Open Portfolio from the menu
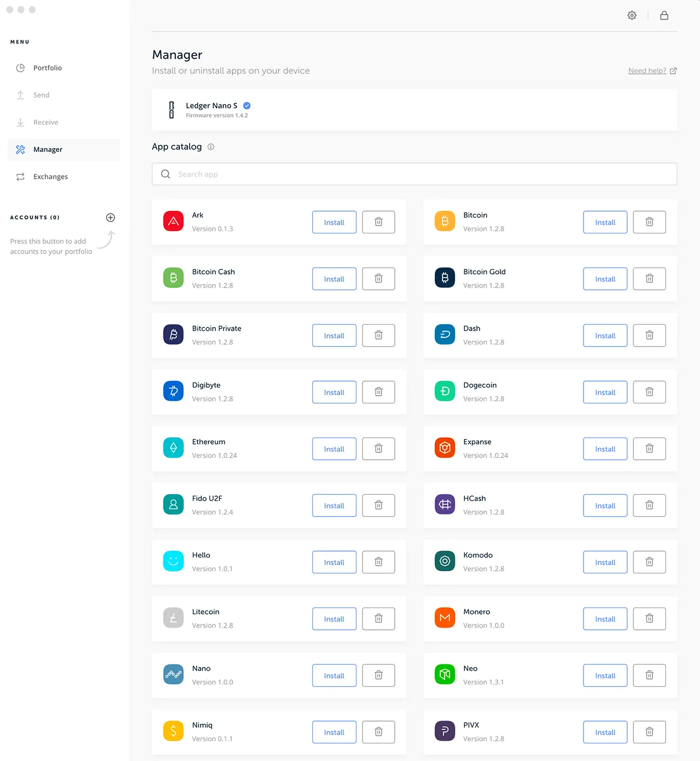Viewport: 700px width, 761px height. tap(64, 68)
